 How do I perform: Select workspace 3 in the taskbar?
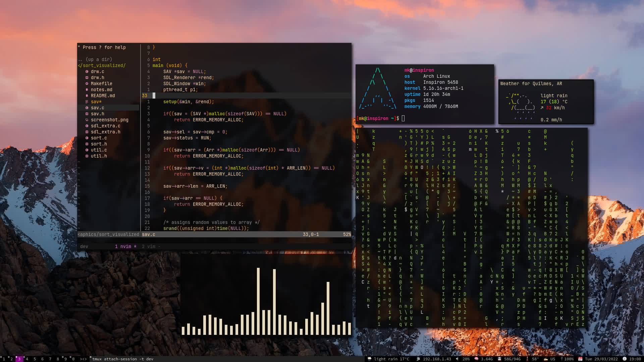(x=19, y=359)
